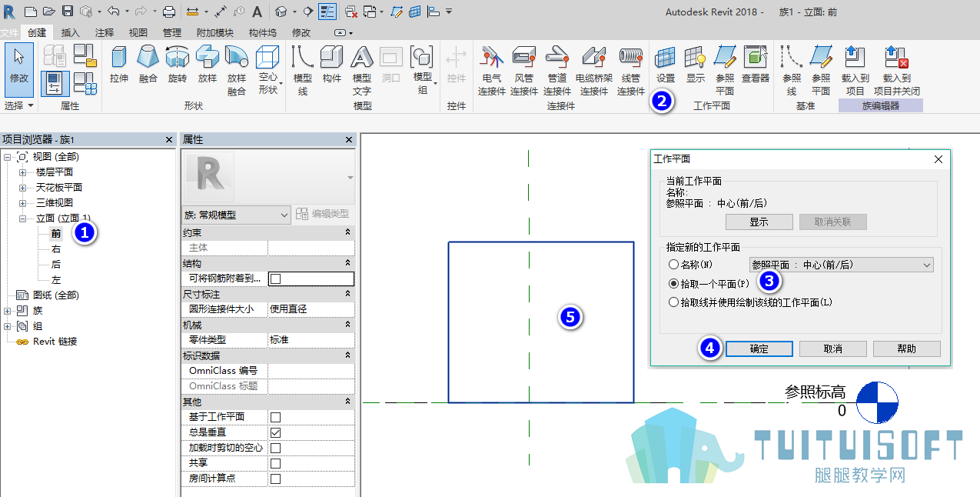Open the 参照平面 : 中心(前/后) name dropdown

pyautogui.click(x=842, y=265)
